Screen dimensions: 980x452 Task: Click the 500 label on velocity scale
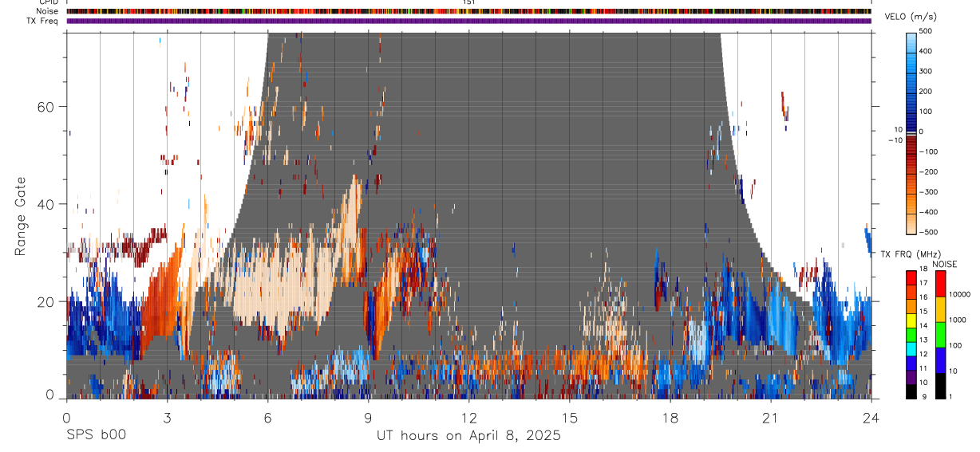coord(927,31)
